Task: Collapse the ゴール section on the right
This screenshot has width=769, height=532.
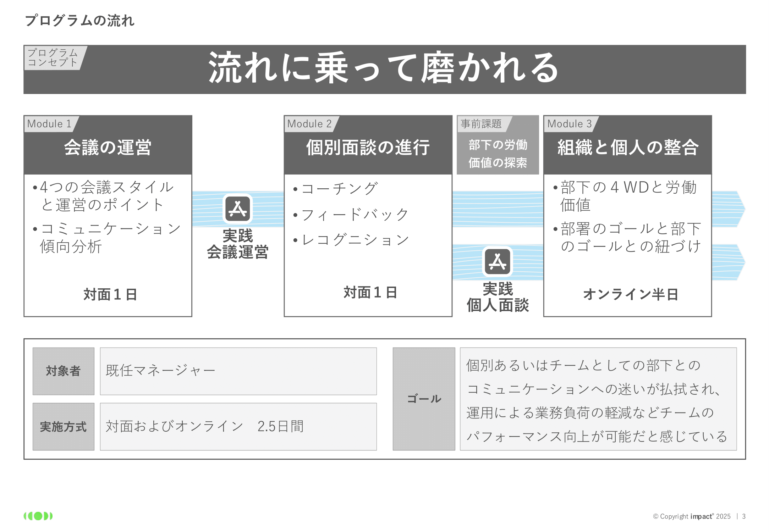Action: (x=424, y=399)
